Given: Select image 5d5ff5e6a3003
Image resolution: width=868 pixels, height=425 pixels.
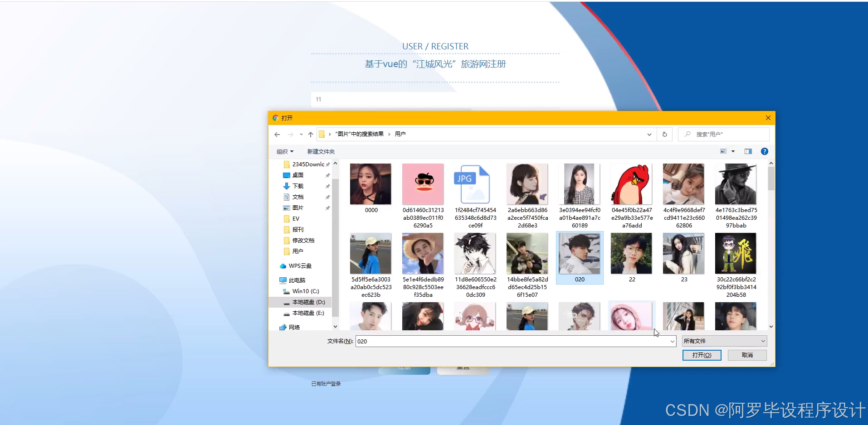Looking at the screenshot, I should pos(371,265).
